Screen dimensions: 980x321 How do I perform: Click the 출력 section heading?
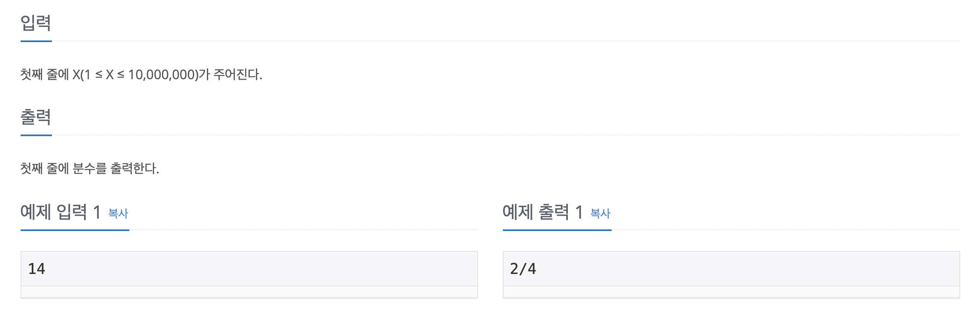36,117
